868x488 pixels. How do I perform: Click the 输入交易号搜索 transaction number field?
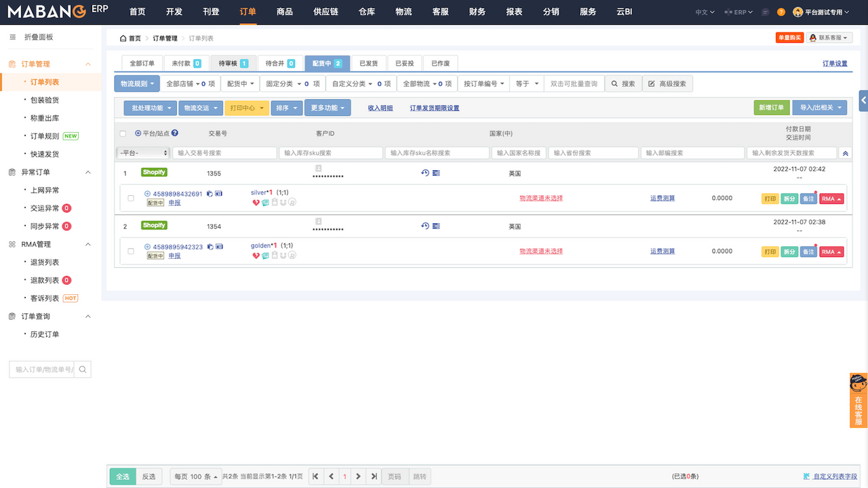click(224, 152)
